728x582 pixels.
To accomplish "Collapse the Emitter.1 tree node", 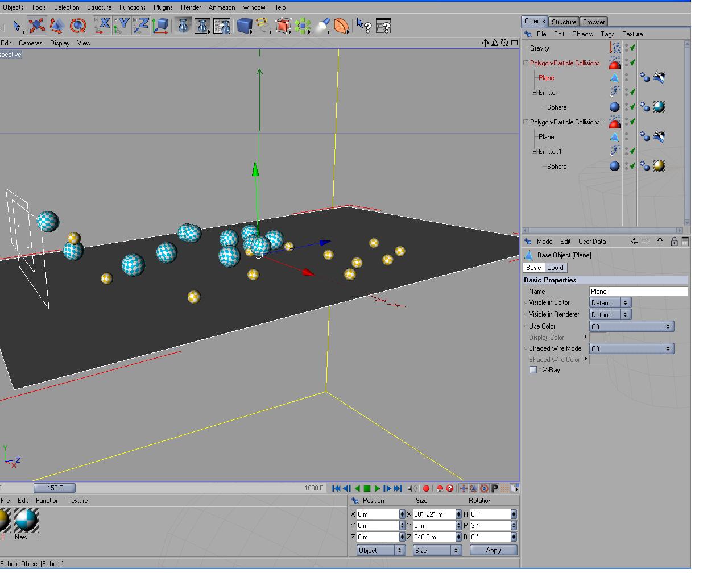I will [x=534, y=152].
